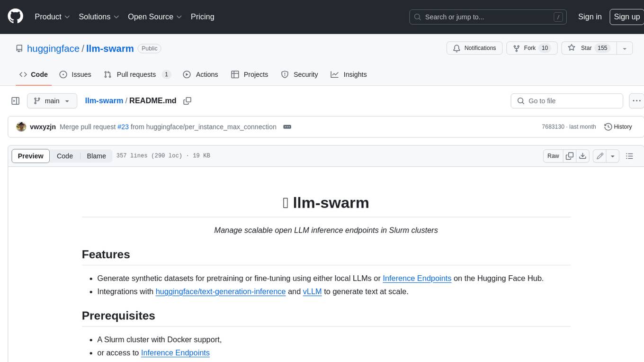Open the star lists dropdown arrow
Screen dimensions: 644x362
coord(625,48)
